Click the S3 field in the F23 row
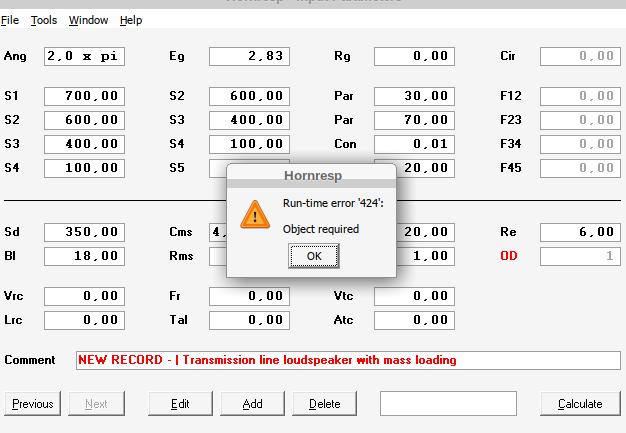This screenshot has width=626, height=433. tap(249, 120)
